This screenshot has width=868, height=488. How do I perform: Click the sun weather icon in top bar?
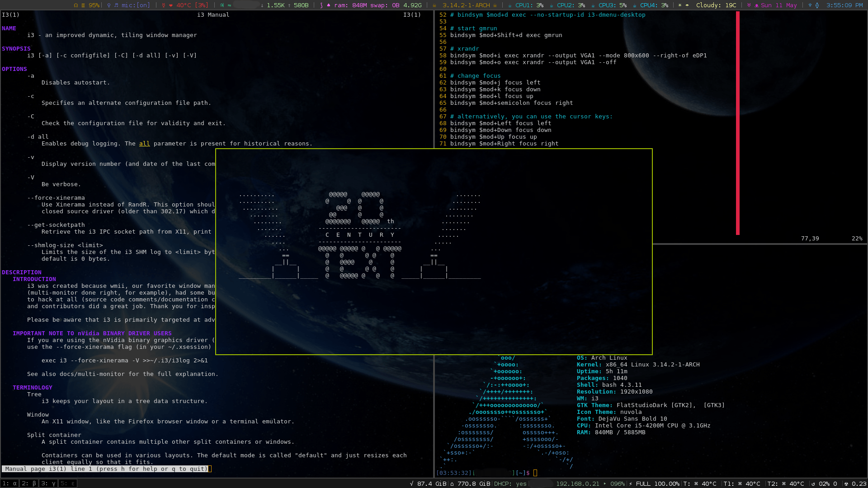pos(680,5)
